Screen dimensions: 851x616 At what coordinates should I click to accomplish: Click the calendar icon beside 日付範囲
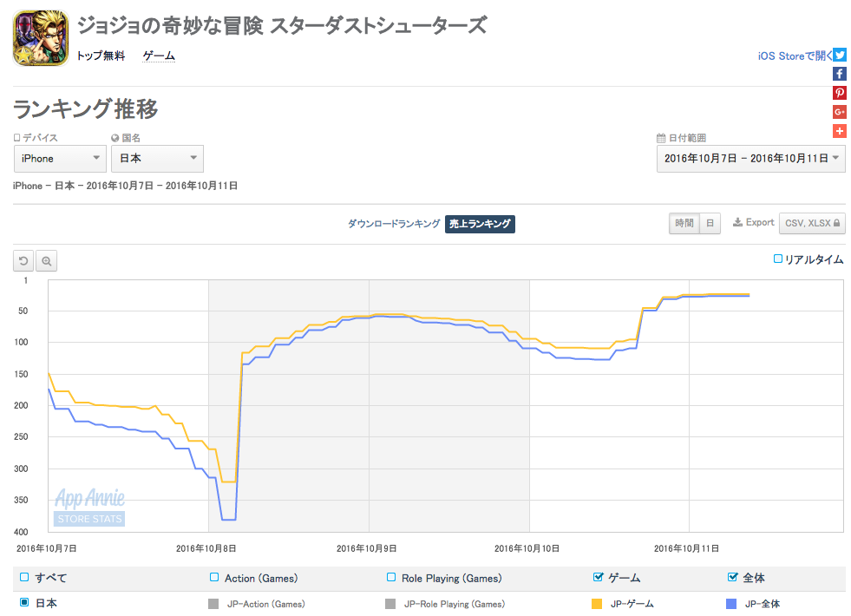tap(661, 138)
